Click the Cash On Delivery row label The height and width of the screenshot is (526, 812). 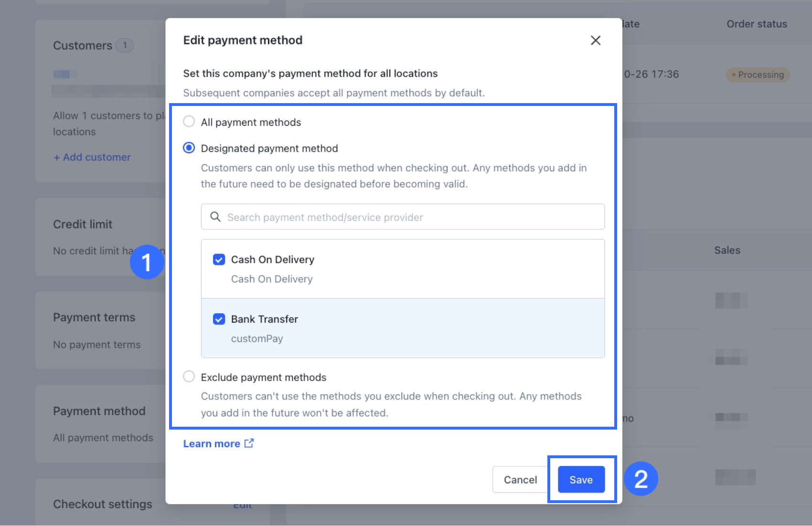[273, 260]
